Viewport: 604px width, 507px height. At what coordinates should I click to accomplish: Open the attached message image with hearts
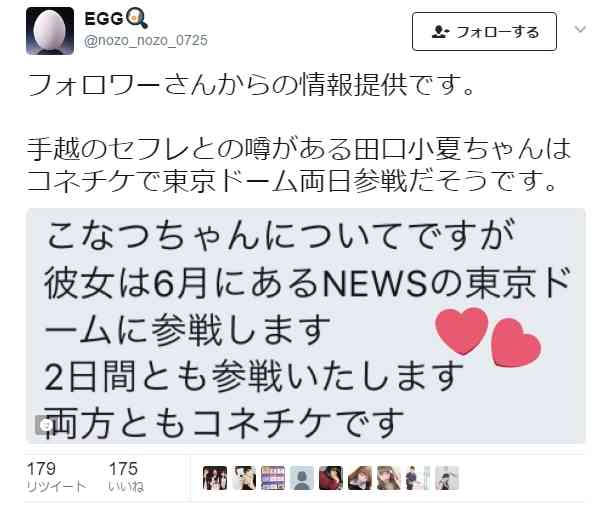pos(306,326)
